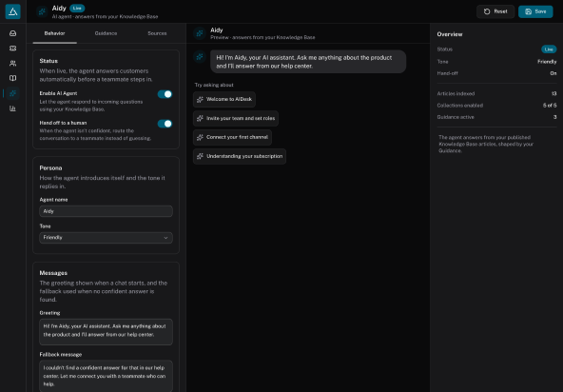
Task: Click the greeting message bubble in preview
Action: [308, 62]
